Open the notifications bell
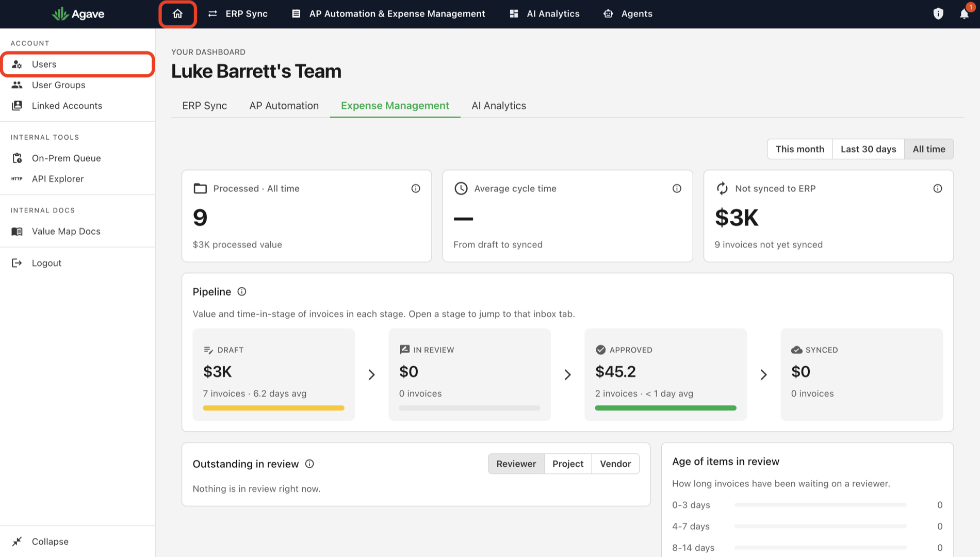The image size is (980, 557). (964, 14)
